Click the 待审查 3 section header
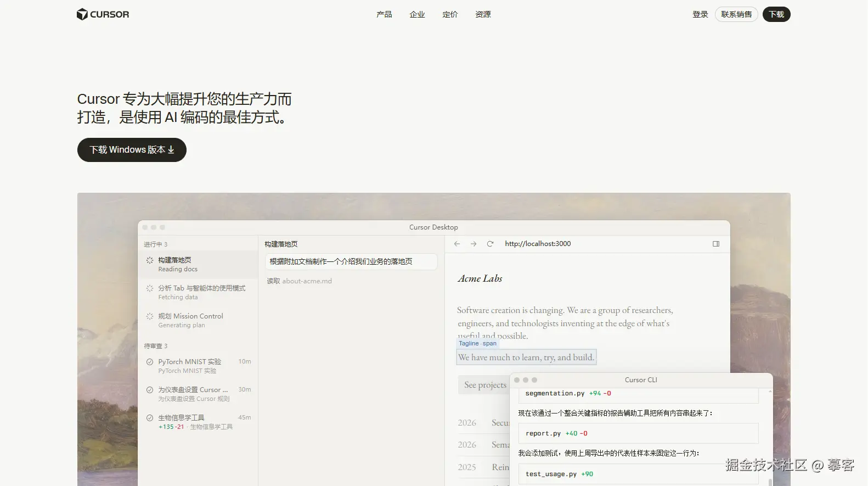 point(156,346)
